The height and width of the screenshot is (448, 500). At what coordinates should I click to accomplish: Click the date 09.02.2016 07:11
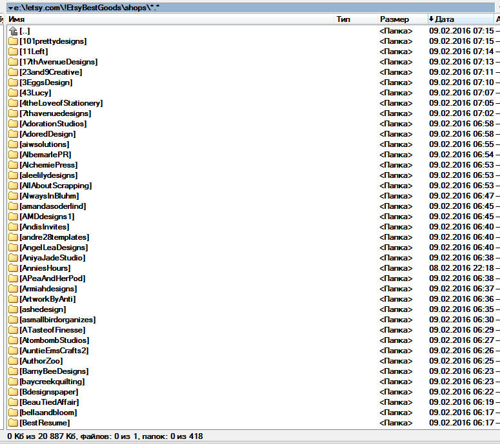point(461,72)
